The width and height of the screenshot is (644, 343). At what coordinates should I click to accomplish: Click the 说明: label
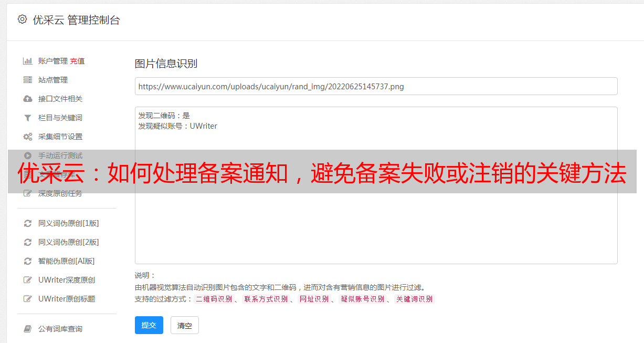click(x=144, y=275)
